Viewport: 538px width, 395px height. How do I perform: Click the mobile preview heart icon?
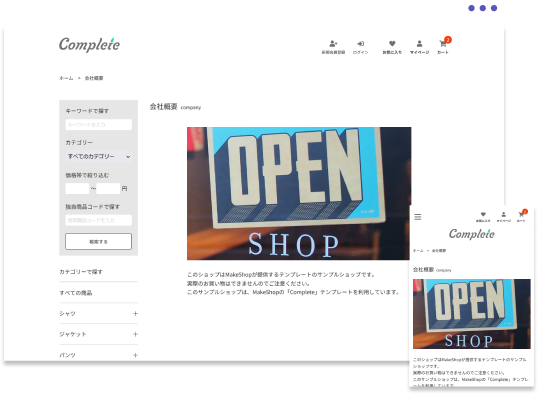tap(483, 214)
